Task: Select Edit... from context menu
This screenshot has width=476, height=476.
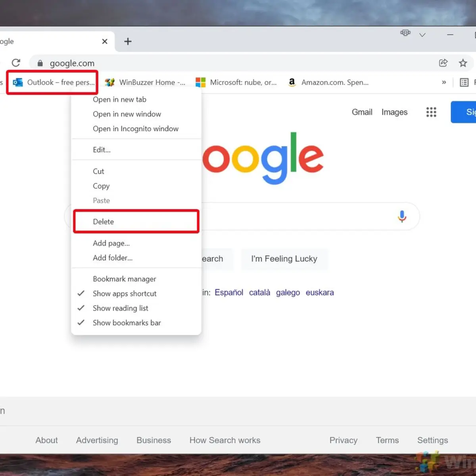Action: tap(136, 150)
